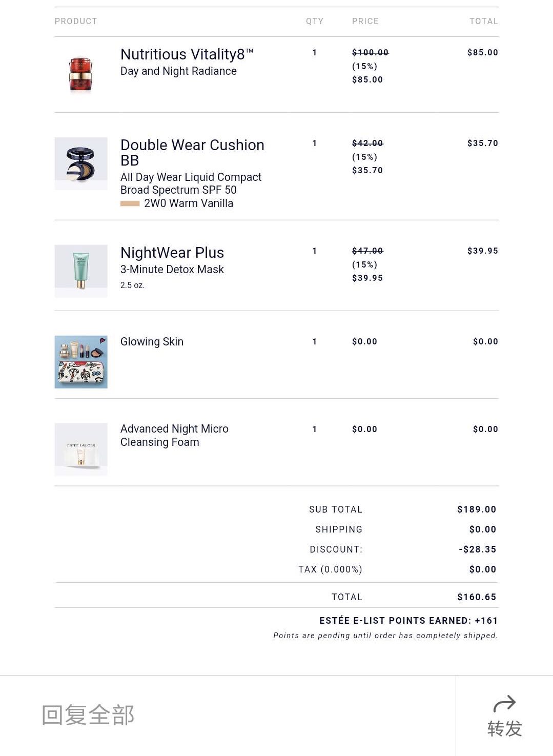This screenshot has height=756, width=553.
Task: Open the Nutritious Vitality8 product image
Action: point(81,74)
